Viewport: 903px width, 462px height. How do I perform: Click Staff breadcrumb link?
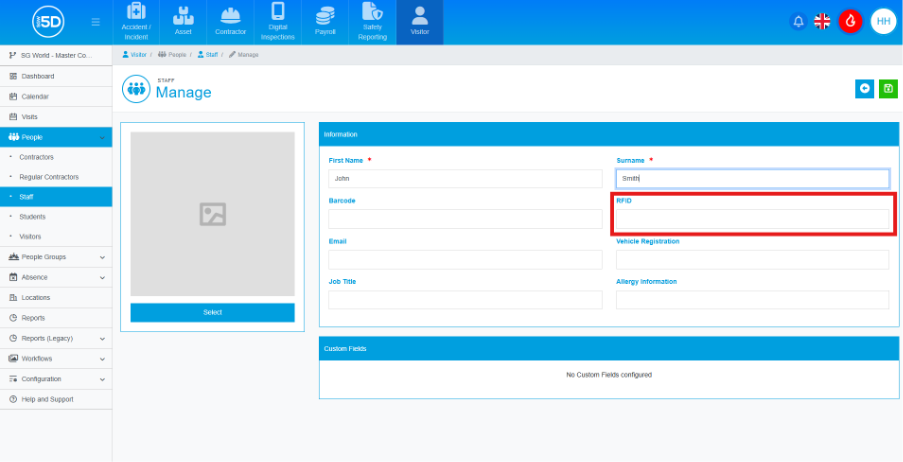pos(207,55)
